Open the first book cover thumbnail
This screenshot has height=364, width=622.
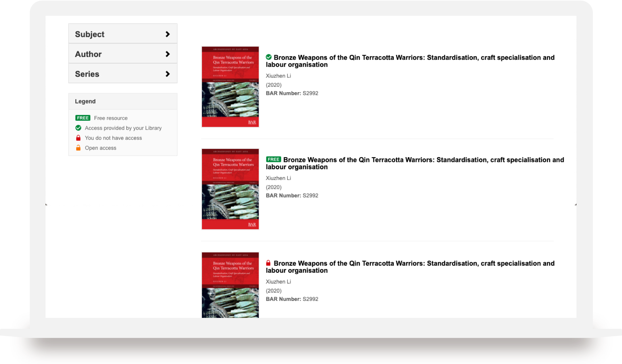point(230,87)
